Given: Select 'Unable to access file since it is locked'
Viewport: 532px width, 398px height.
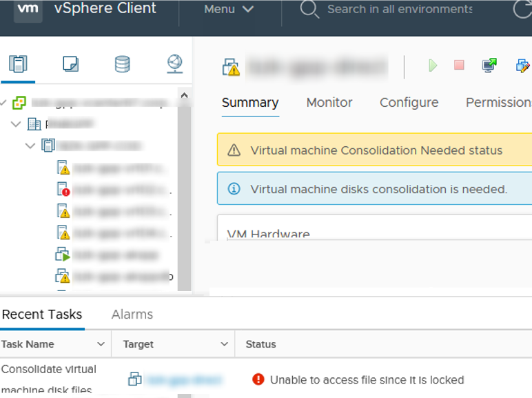Looking at the screenshot, I should click(x=367, y=379).
